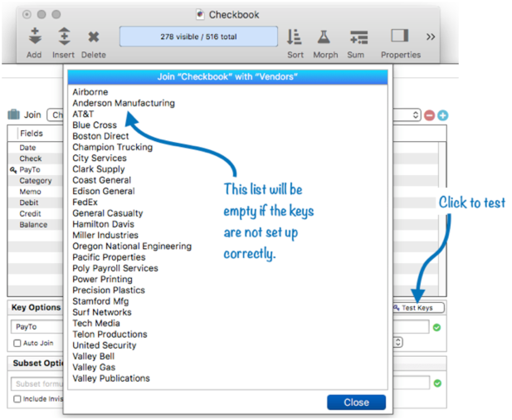This screenshot has width=512, height=420.
Task: Select Valley Publications in the list
Action: [x=111, y=378]
